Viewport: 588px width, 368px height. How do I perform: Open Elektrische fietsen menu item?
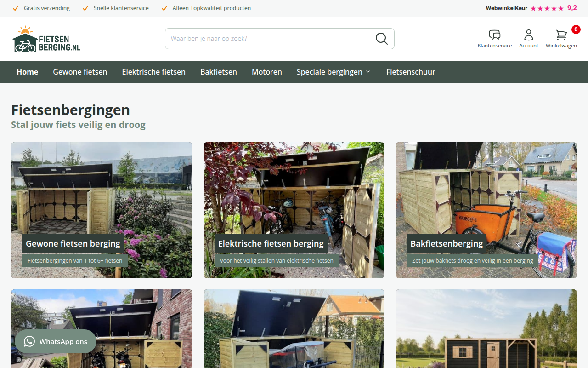[x=154, y=72]
